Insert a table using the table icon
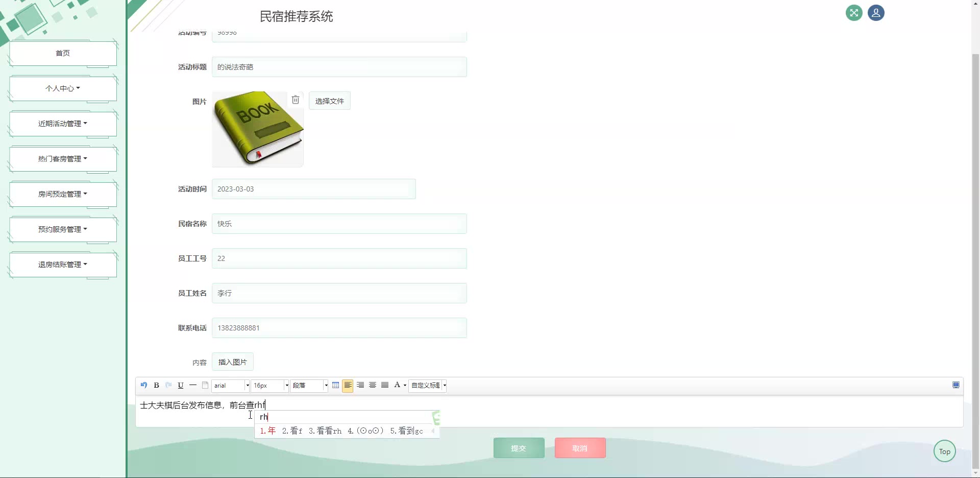 (x=335, y=385)
